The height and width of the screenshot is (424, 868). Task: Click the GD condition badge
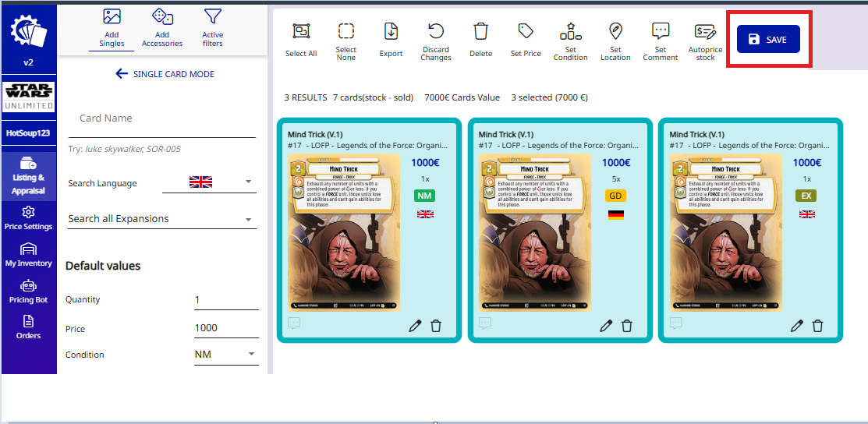click(616, 196)
